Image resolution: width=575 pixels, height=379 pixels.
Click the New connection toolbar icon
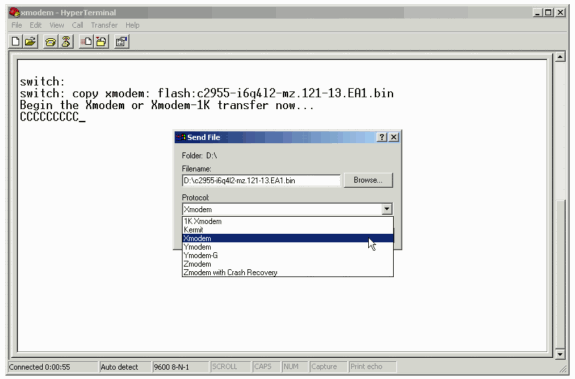15,41
